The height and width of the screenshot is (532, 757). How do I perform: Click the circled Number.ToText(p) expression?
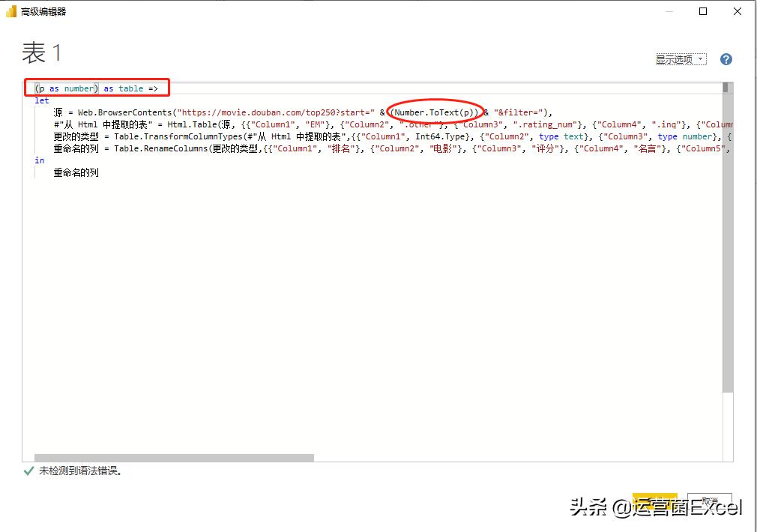click(435, 112)
